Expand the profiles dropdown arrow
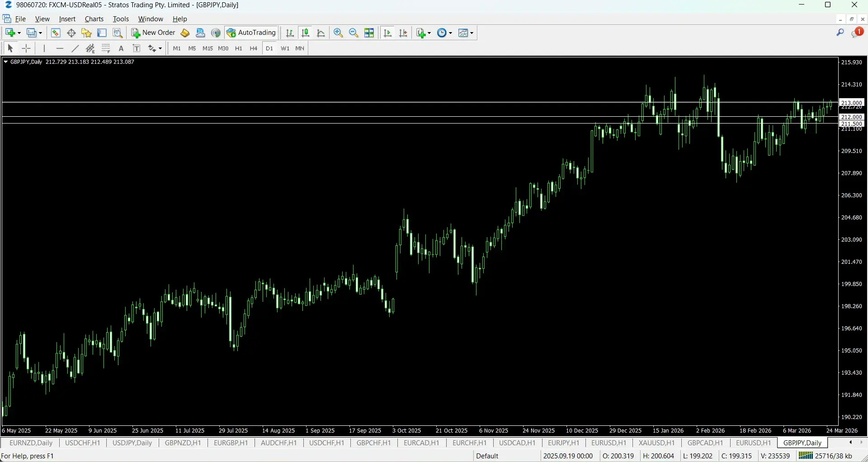This screenshot has height=462, width=868. [x=40, y=33]
